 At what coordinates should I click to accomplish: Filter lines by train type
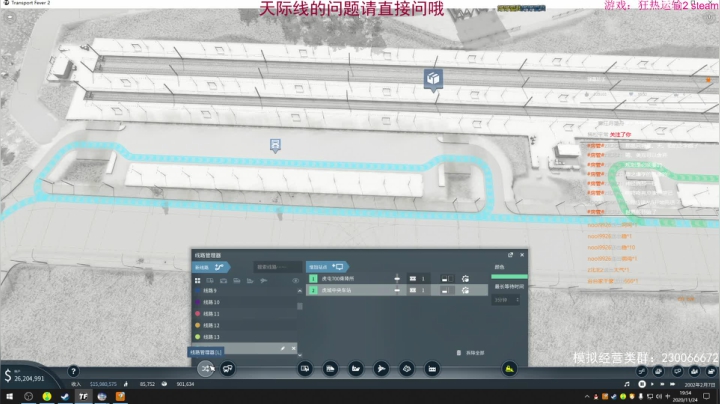(236, 281)
